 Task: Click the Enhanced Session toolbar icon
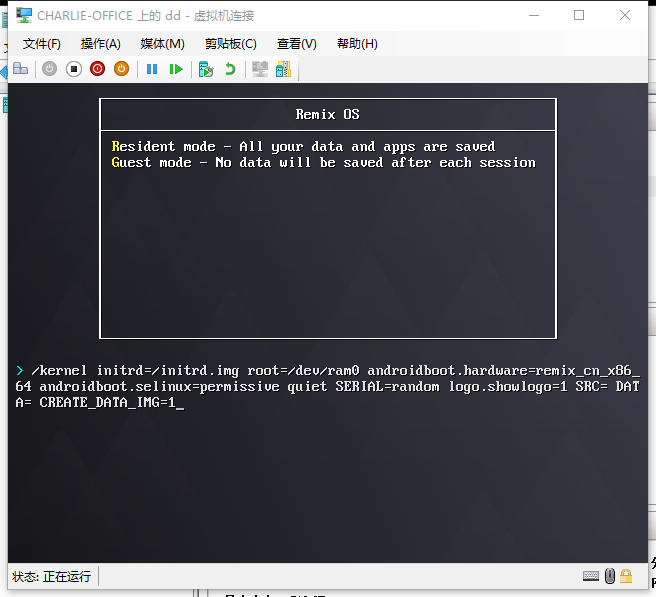pos(260,69)
